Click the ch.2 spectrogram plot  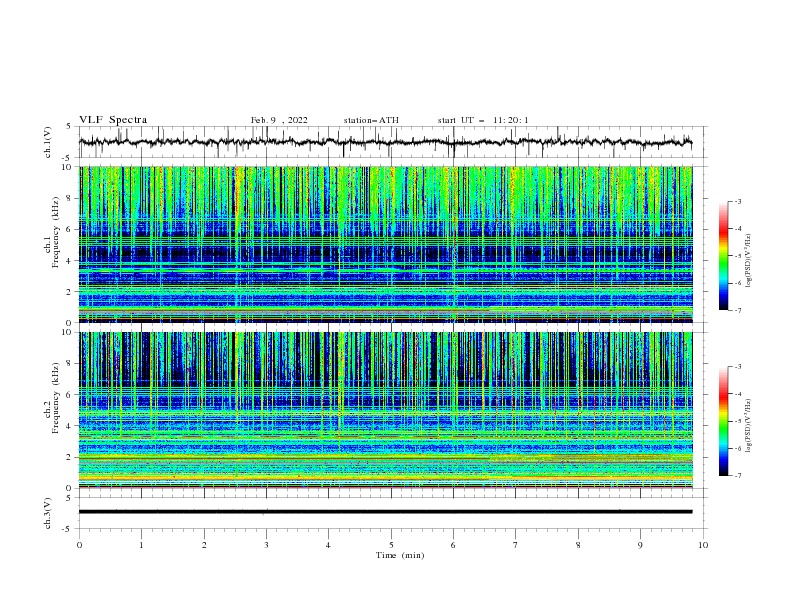pos(386,410)
